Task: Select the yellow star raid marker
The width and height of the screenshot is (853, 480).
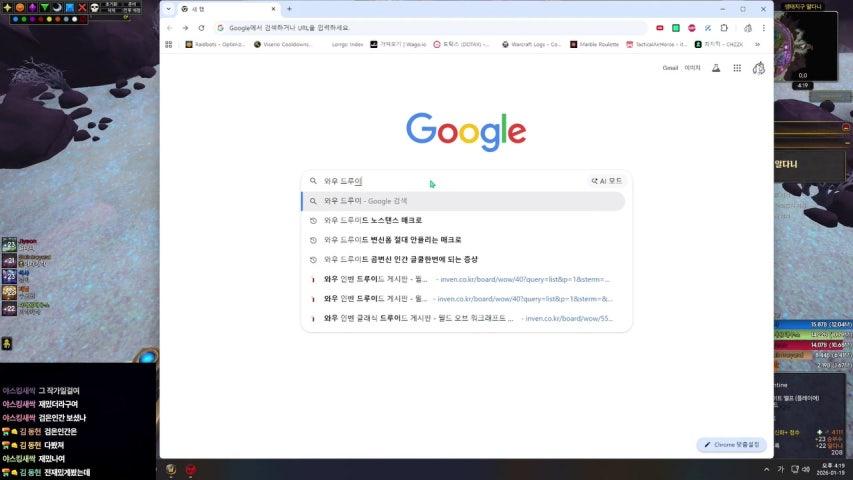Action: point(7,8)
